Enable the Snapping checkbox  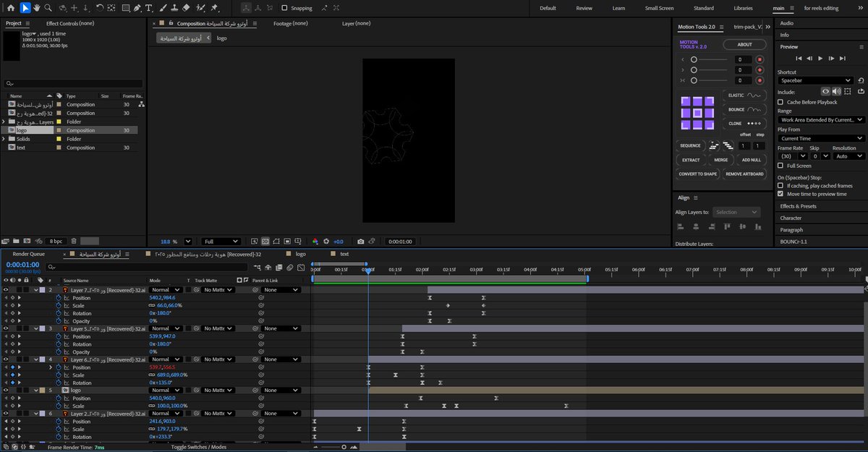click(x=284, y=8)
